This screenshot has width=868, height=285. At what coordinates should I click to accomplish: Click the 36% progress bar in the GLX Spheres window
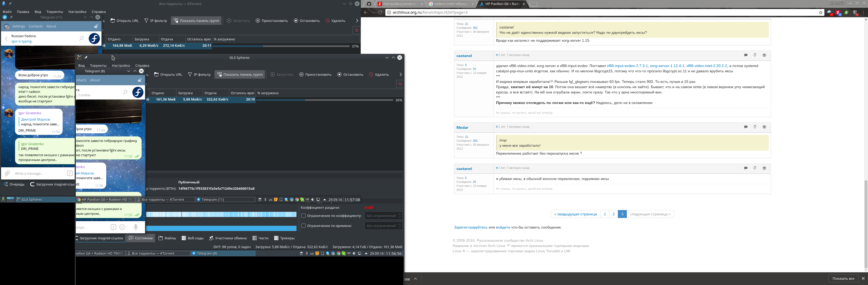pos(324,100)
